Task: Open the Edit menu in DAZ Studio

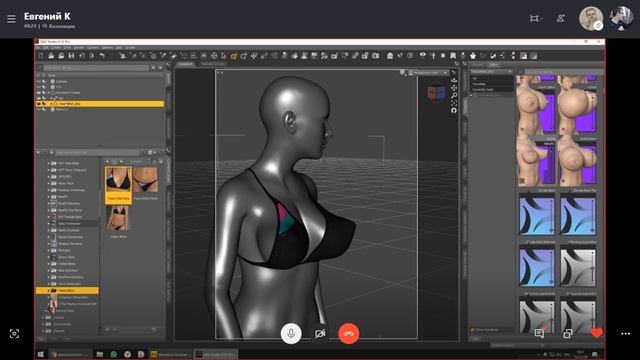Action: click(46, 48)
